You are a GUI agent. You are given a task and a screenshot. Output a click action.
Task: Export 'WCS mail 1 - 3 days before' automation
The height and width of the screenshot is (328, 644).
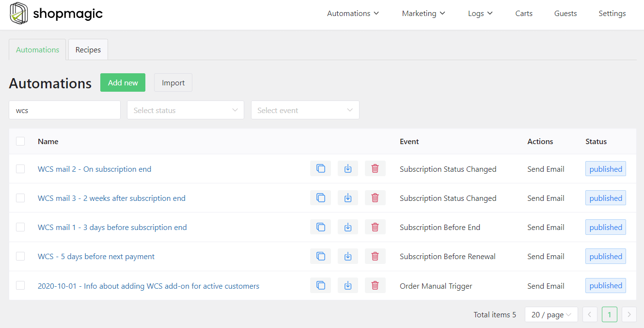[348, 227]
